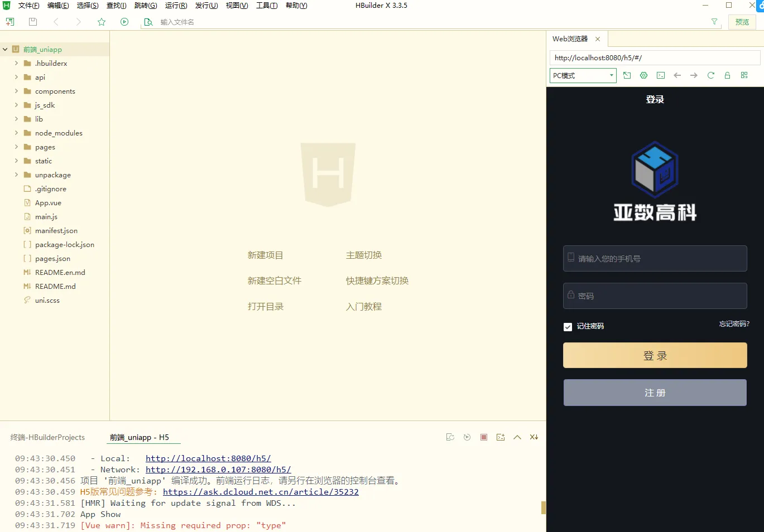
Task: Open page in external browser
Action: (x=627, y=75)
